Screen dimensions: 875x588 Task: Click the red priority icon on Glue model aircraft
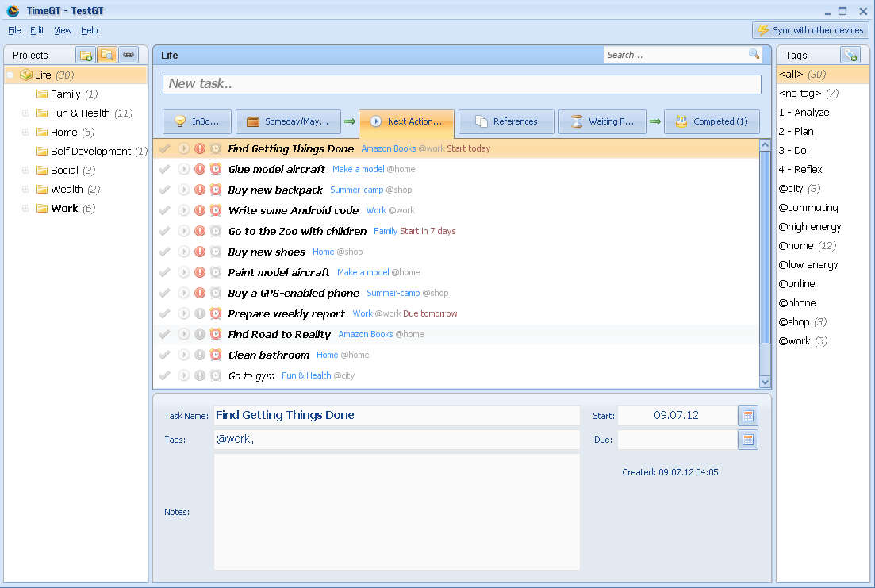pos(200,169)
